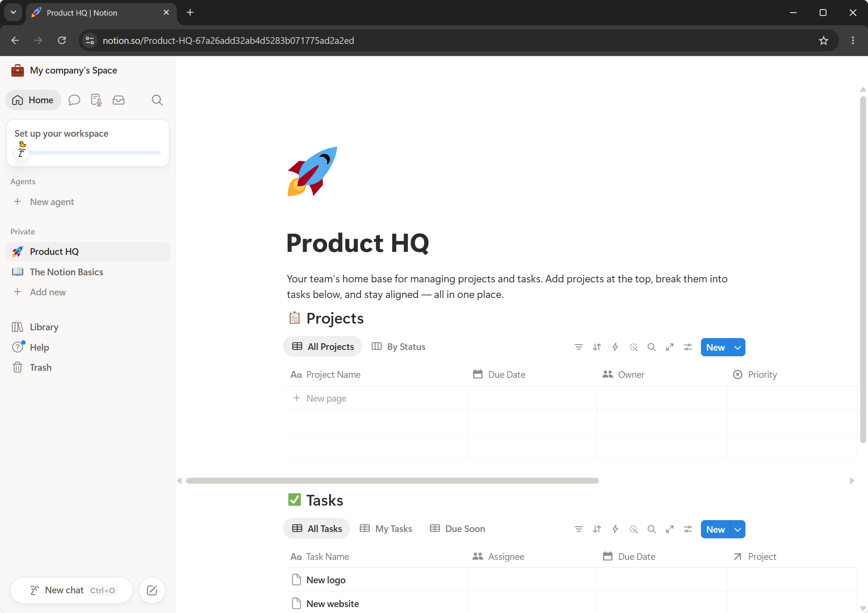The width and height of the screenshot is (868, 613).
Task: Click the filter icon in Projects toolbar
Action: point(578,347)
